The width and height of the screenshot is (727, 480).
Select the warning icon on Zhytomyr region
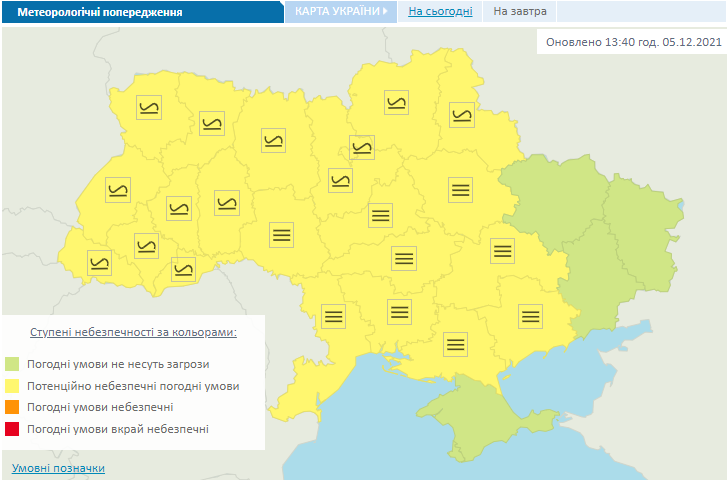[273, 140]
